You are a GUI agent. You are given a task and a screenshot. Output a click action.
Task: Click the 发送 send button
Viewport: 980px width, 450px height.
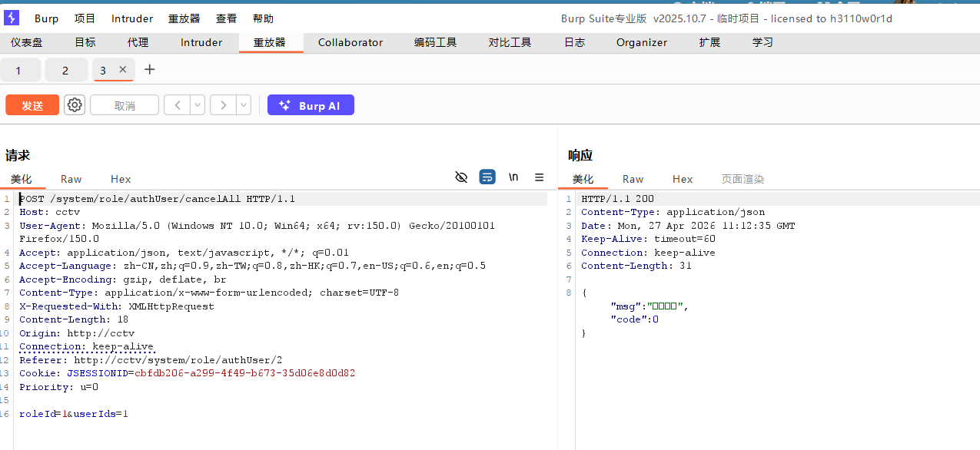tap(32, 105)
